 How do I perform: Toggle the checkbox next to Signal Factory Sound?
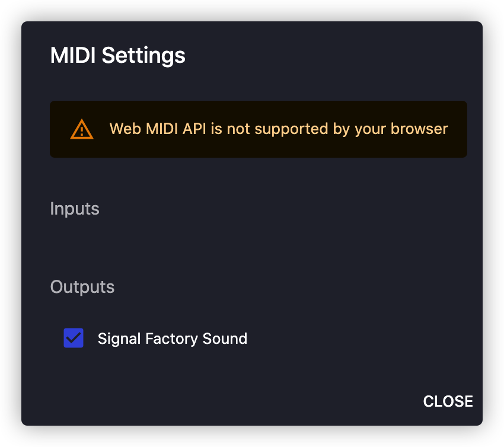74,338
